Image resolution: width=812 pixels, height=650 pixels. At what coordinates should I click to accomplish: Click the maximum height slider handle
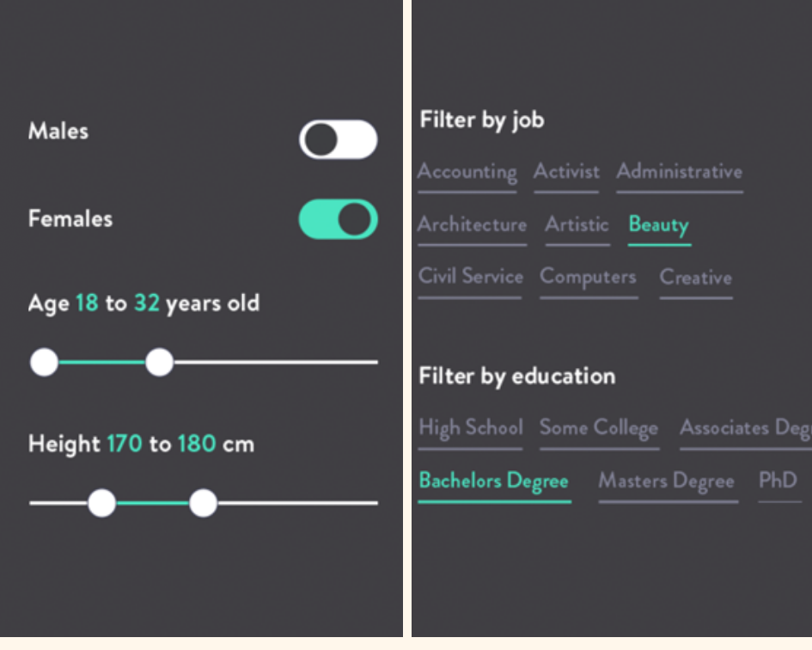[203, 503]
